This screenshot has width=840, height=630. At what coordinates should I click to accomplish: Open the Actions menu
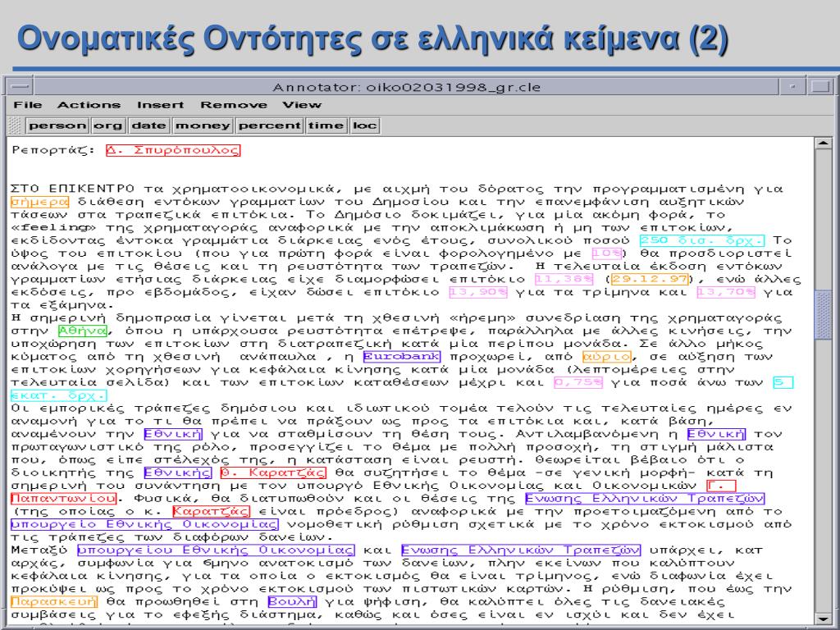coord(89,105)
